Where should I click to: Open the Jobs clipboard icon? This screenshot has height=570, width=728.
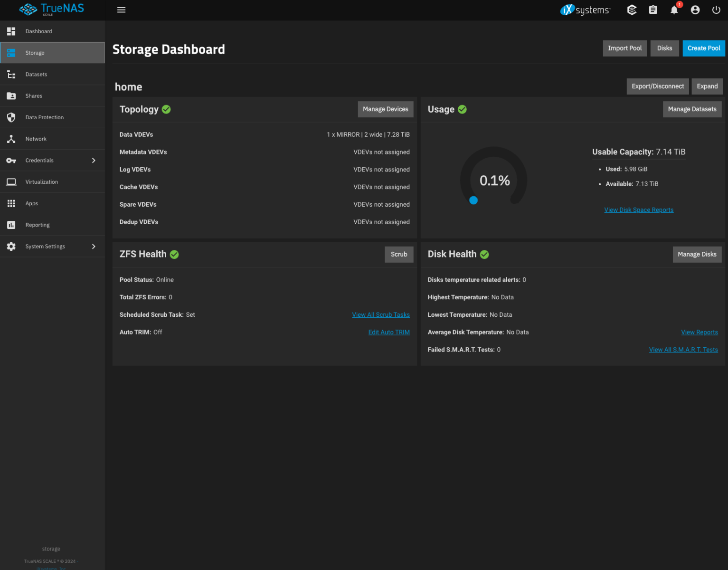coord(653,10)
